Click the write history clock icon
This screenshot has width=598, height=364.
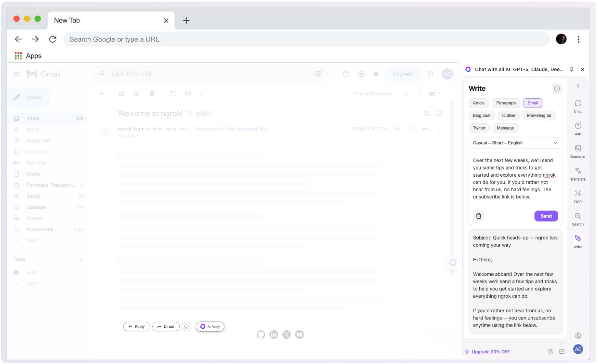pyautogui.click(x=557, y=89)
